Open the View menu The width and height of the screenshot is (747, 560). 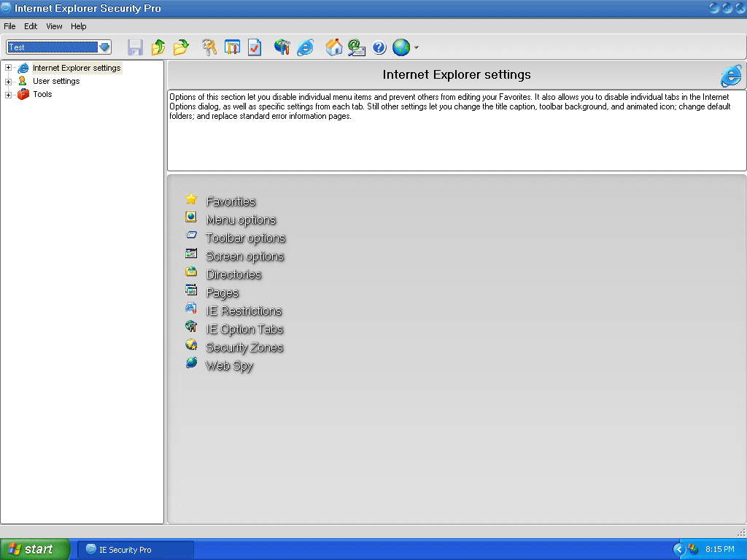coord(54,26)
